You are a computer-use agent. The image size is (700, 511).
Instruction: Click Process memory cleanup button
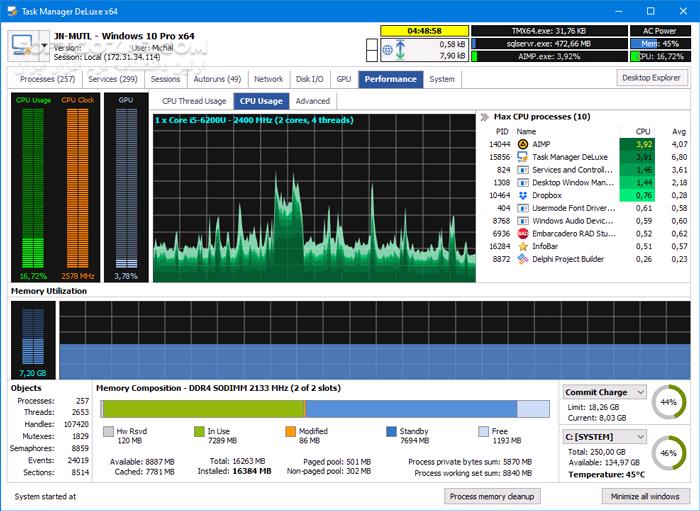point(492,496)
